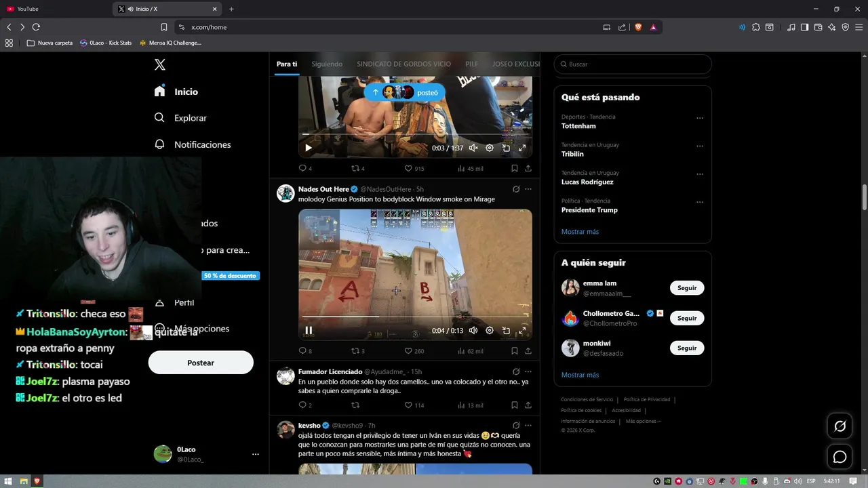Open more options for Tribilin trend
The width and height of the screenshot is (868, 488).
pos(700,146)
